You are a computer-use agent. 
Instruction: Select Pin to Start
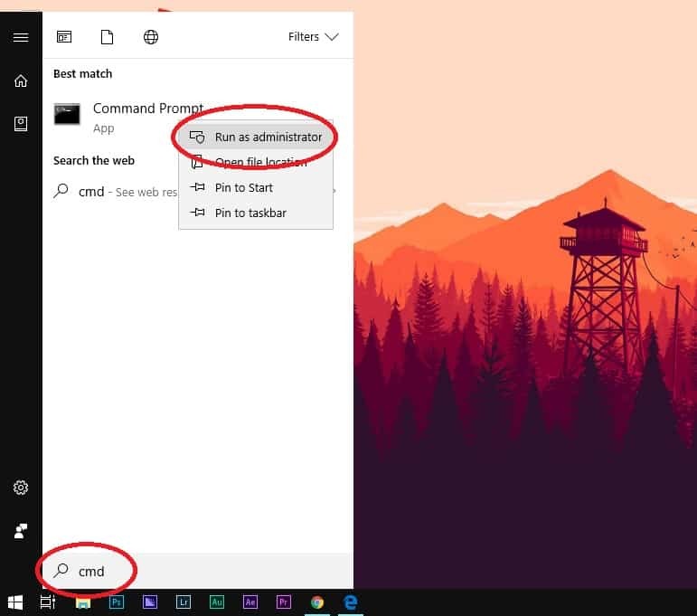click(x=256, y=187)
